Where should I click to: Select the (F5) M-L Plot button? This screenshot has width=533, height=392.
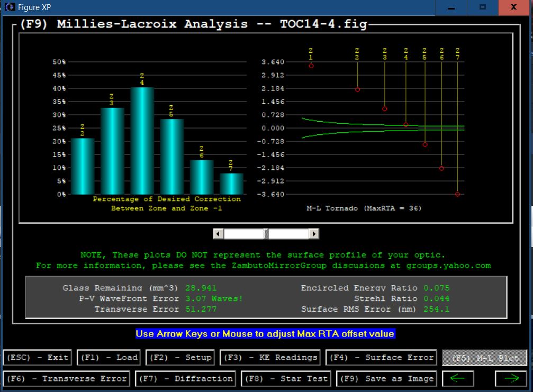pos(484,358)
